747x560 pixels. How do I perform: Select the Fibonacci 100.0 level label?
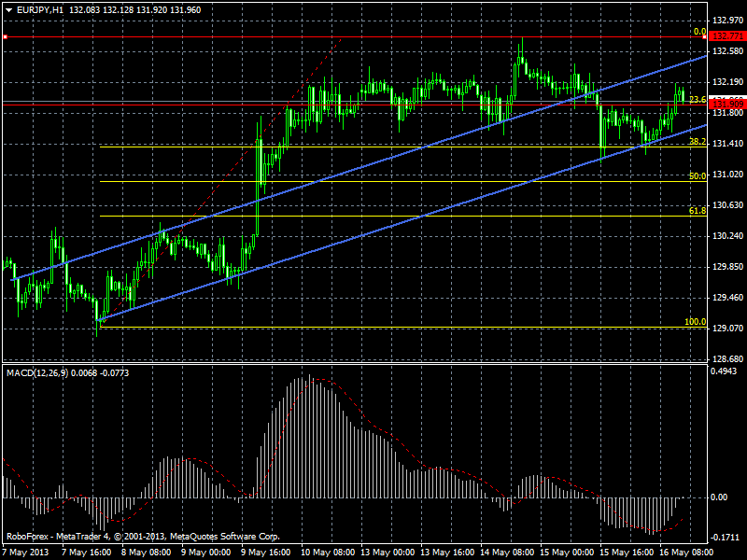(x=695, y=322)
